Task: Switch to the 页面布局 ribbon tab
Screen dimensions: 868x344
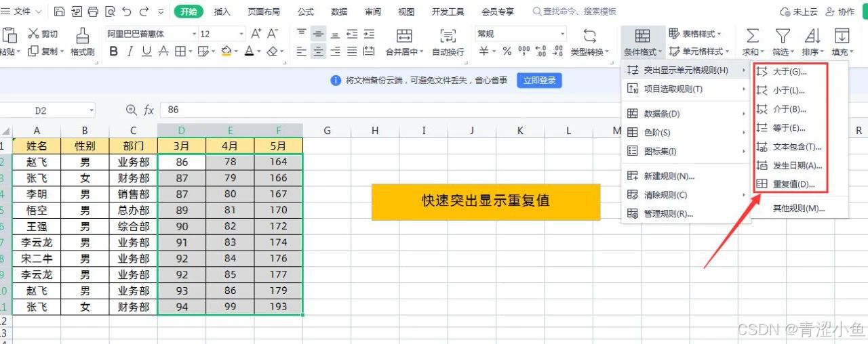Action: tap(264, 12)
